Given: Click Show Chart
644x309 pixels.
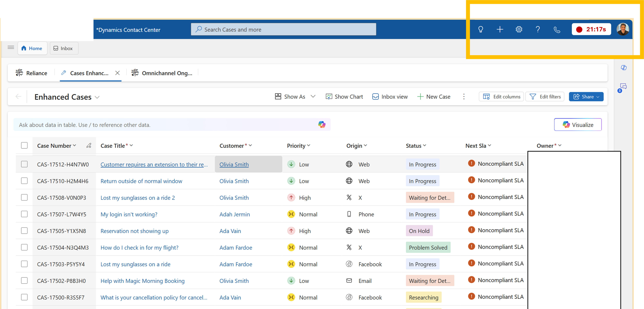Looking at the screenshot, I should (344, 97).
